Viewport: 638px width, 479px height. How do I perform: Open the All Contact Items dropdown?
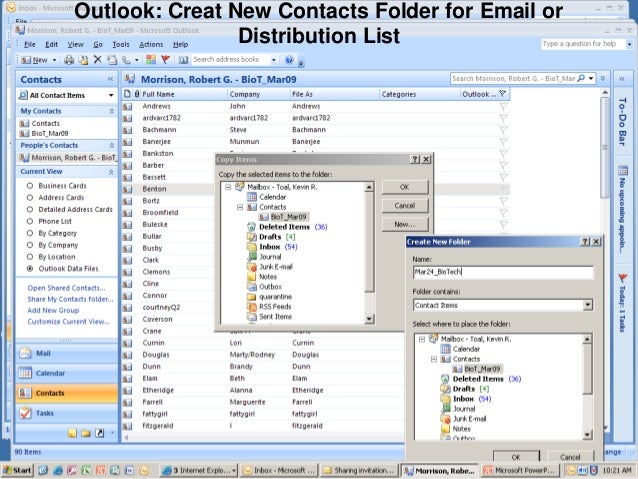111,95
